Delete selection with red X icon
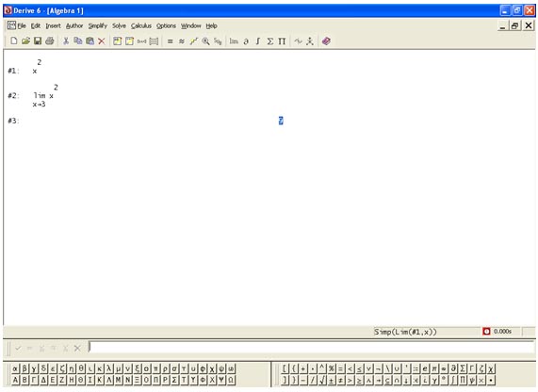 point(102,41)
